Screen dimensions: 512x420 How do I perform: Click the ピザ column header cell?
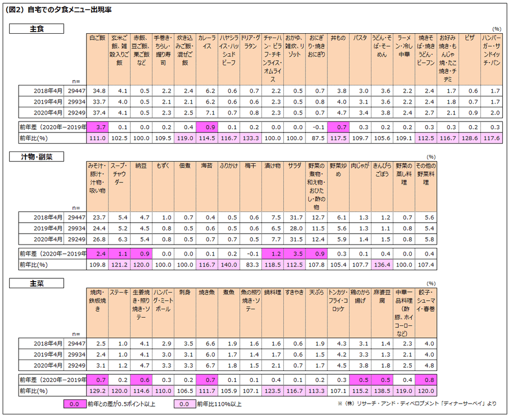click(x=469, y=59)
